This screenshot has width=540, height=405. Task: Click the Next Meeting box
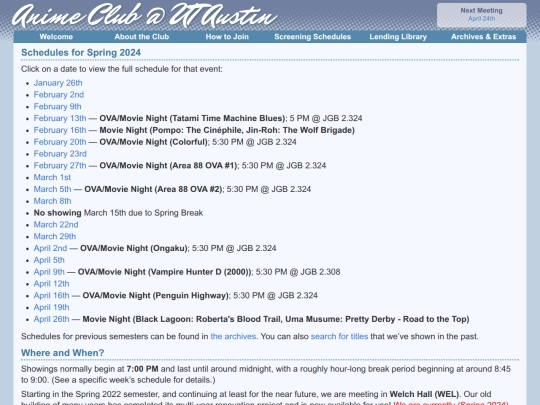(x=481, y=15)
